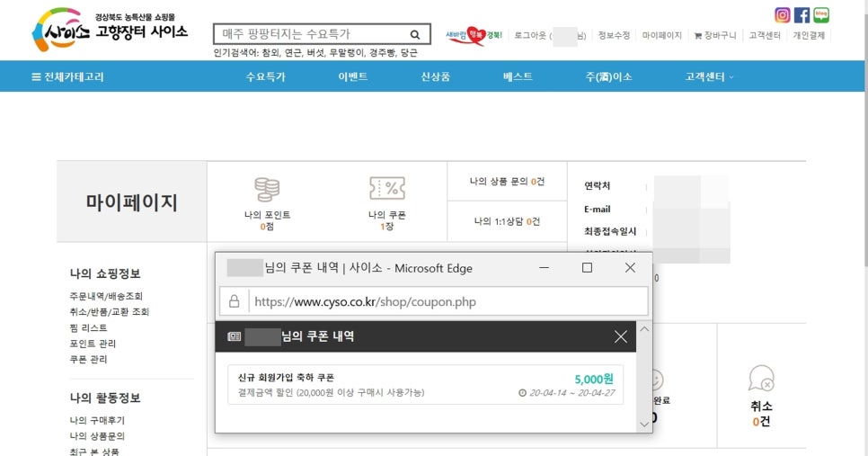Minimize the Edge coupon popup window
Screen dimensions: 868x456
pos(545,268)
